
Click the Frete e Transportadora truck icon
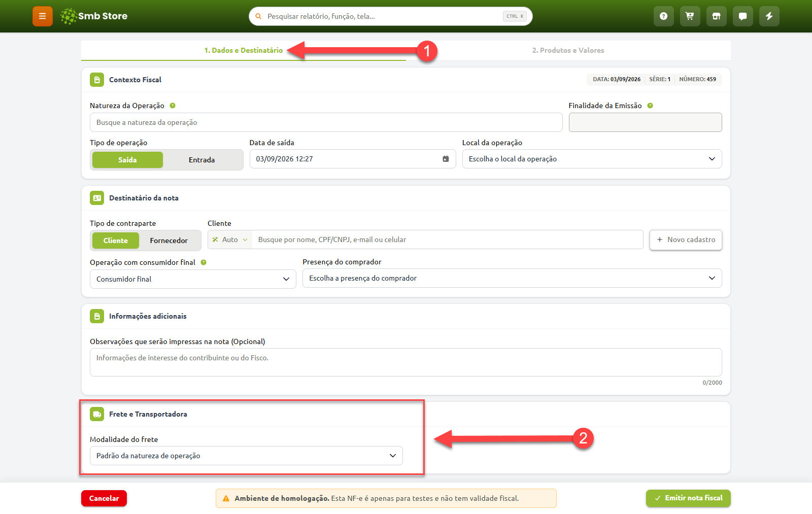click(97, 414)
